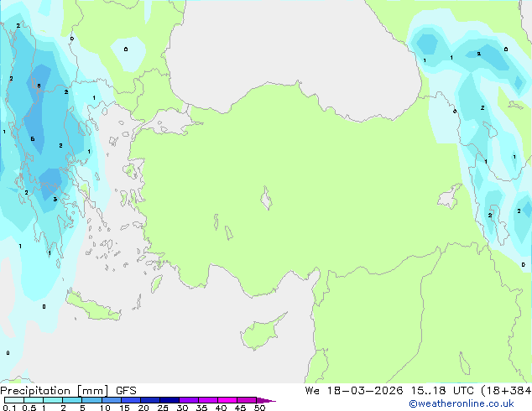Click the 30–35 mm purple legend swatch
This screenshot has width=532, height=411.
189,400
